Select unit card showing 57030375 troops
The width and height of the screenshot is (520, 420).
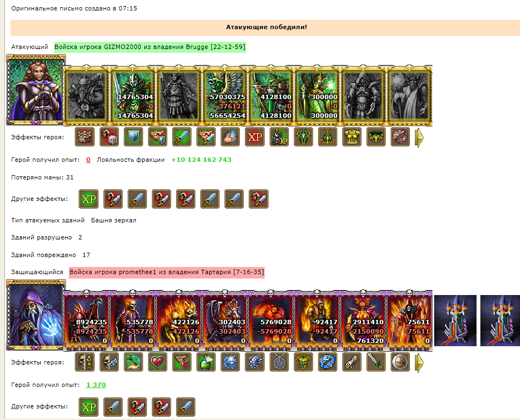coord(225,96)
